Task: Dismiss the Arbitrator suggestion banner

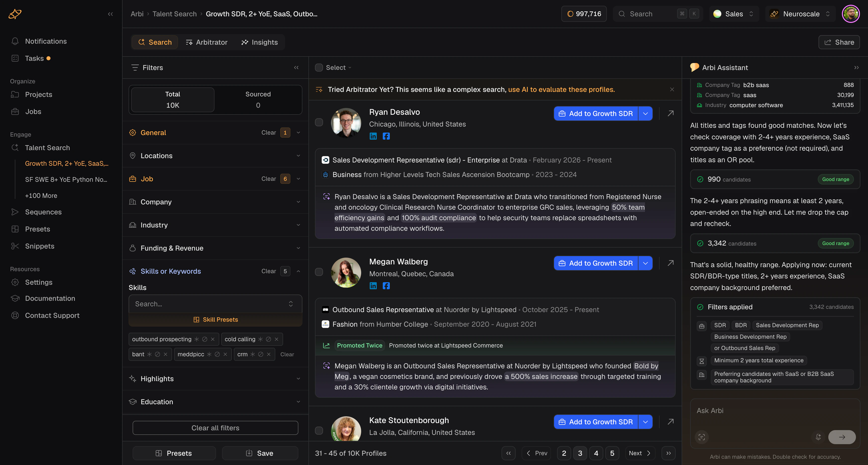Action: (x=672, y=90)
